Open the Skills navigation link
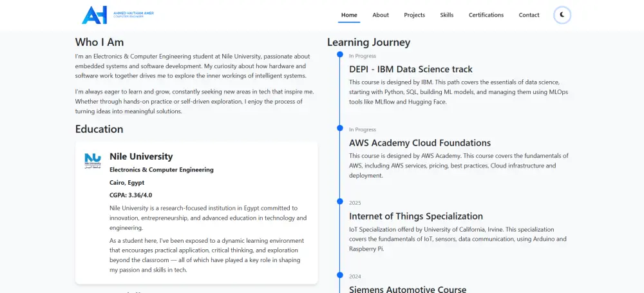 [447, 15]
